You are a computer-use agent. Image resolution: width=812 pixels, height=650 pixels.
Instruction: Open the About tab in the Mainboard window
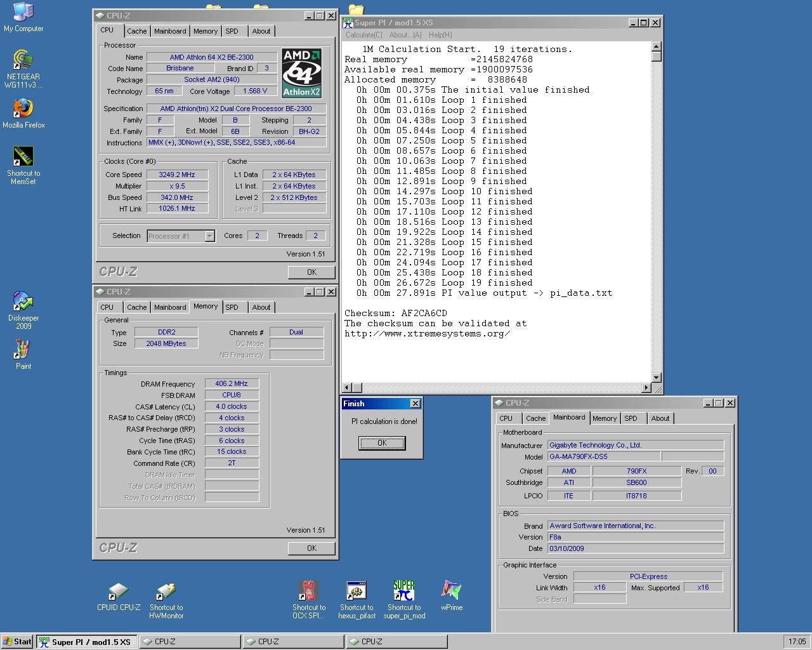pyautogui.click(x=660, y=418)
